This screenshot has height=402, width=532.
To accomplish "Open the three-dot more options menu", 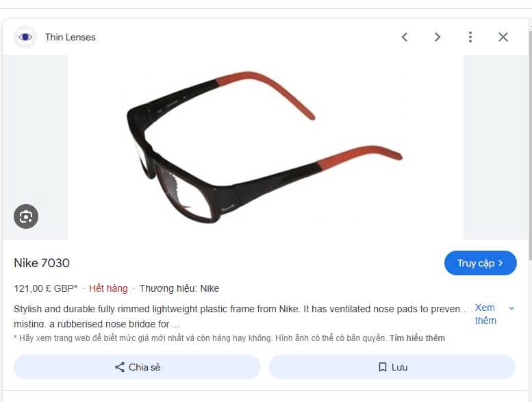I will pos(470,37).
